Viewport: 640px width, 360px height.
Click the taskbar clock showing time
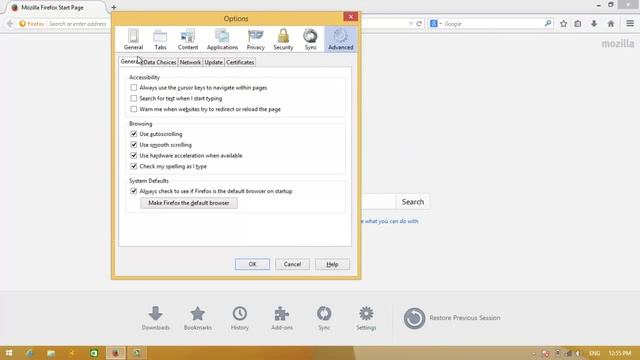pyautogui.click(x=620, y=353)
